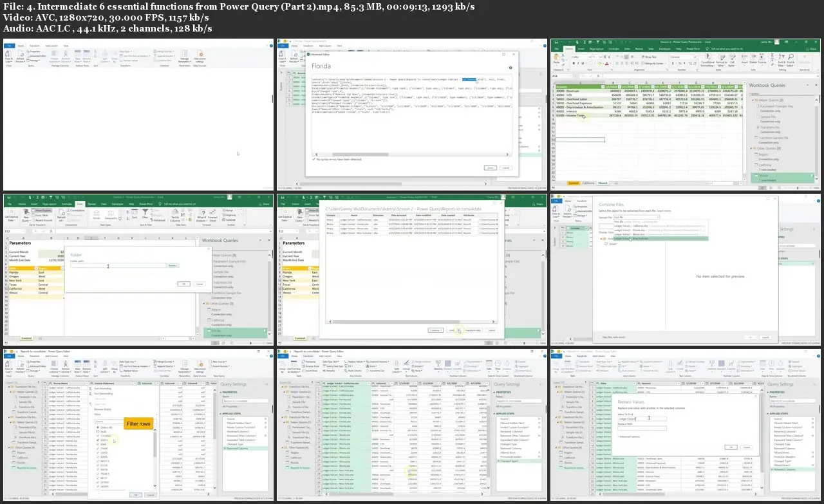Toggle Italic in the Excel Home ribbon frame
The image size is (824, 504).
tap(578, 63)
